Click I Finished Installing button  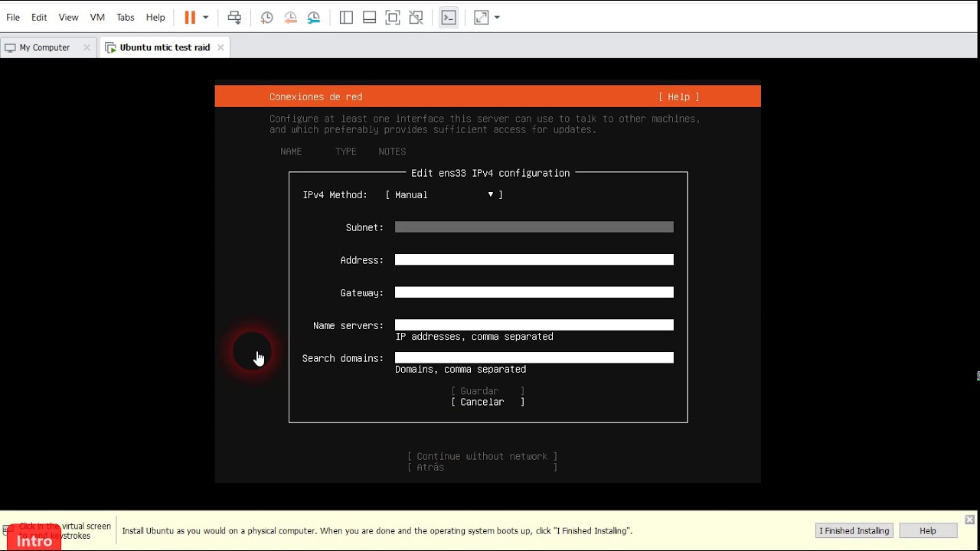point(854,530)
